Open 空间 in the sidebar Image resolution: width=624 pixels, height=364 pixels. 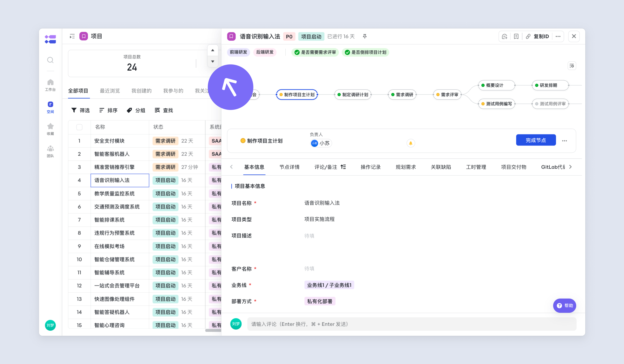point(50,107)
